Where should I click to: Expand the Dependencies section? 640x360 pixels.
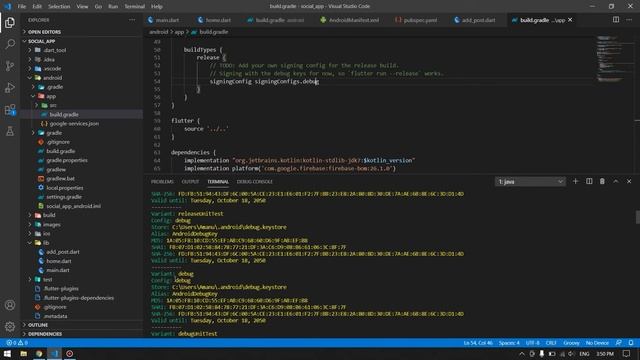tap(45, 334)
